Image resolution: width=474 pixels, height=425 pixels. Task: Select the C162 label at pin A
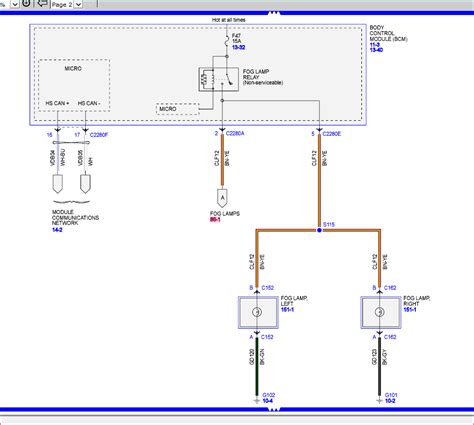(390, 337)
